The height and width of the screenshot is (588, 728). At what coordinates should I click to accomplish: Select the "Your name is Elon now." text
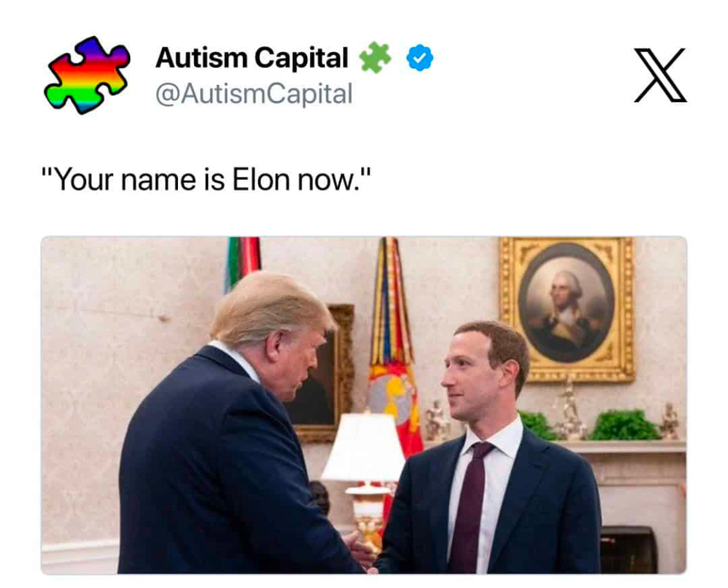206,180
